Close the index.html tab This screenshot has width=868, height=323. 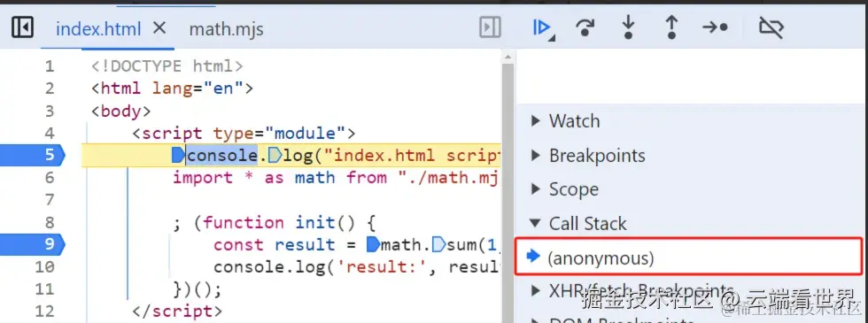(159, 27)
